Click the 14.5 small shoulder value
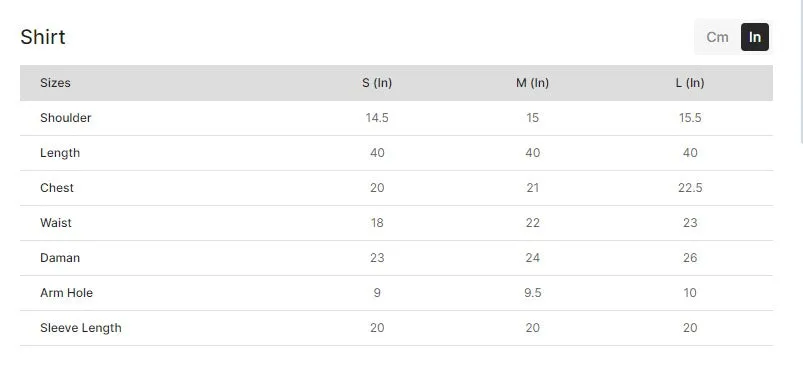803x373 pixels. tap(377, 118)
